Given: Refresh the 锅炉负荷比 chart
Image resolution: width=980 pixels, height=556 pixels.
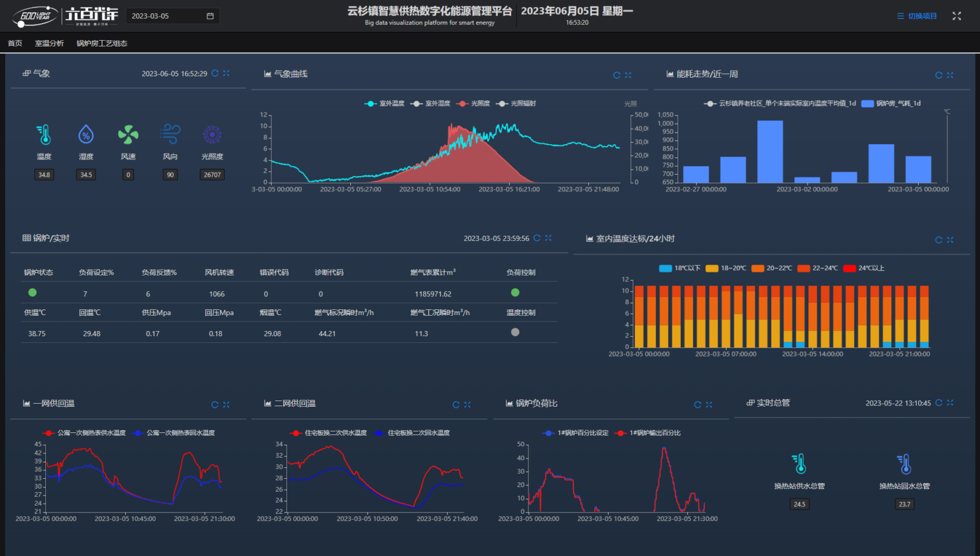Looking at the screenshot, I should coord(697,404).
